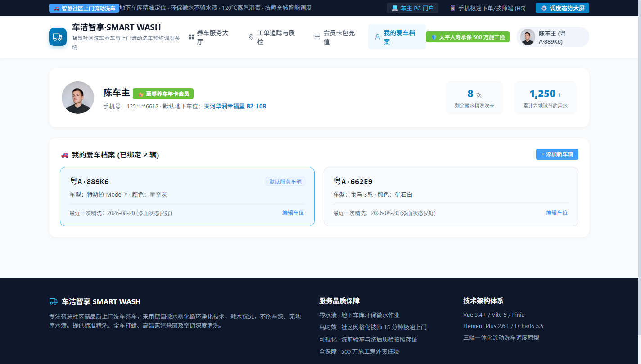
Task: Click the grid icon beside 养车服务大厅
Action: [191, 37]
